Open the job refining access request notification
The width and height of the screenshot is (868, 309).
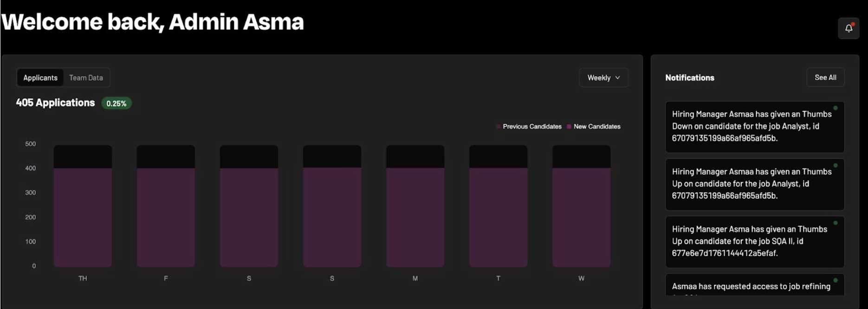(755, 285)
